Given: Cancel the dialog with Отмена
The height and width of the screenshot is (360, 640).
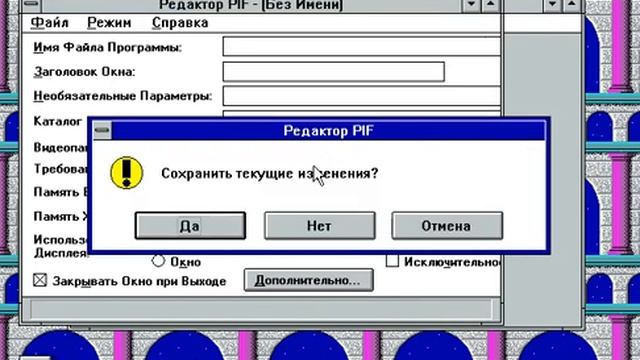Looking at the screenshot, I should 447,225.
